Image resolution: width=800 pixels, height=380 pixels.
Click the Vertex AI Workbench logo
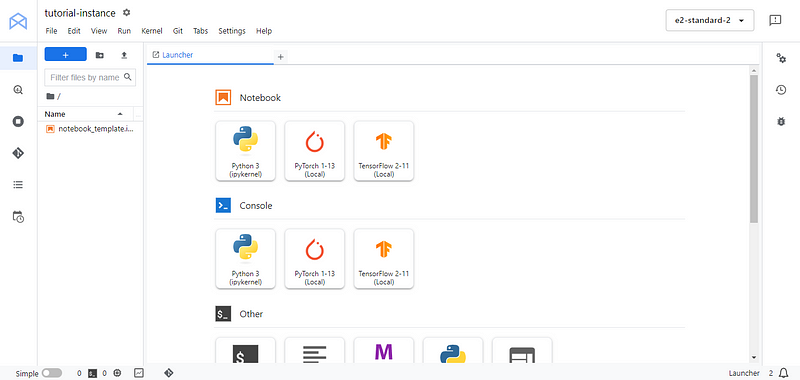[x=18, y=21]
